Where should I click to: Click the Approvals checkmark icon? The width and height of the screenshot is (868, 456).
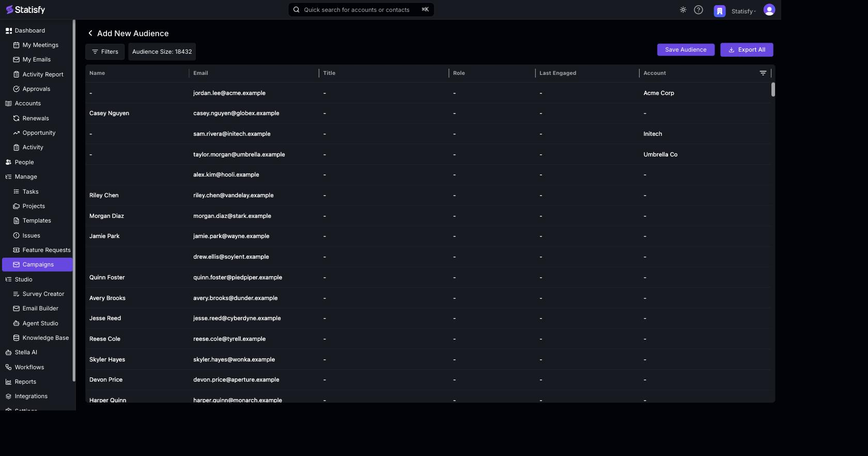(16, 89)
